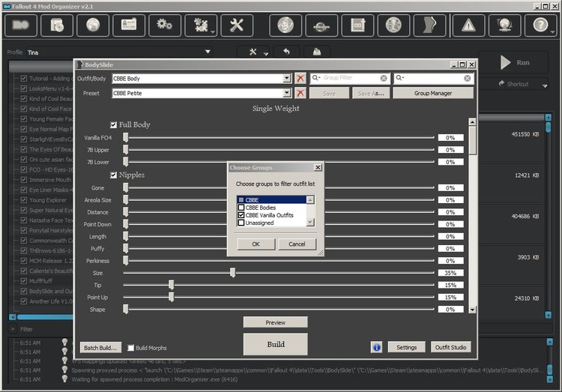Click the Build button
562x392 pixels.
pos(276,344)
